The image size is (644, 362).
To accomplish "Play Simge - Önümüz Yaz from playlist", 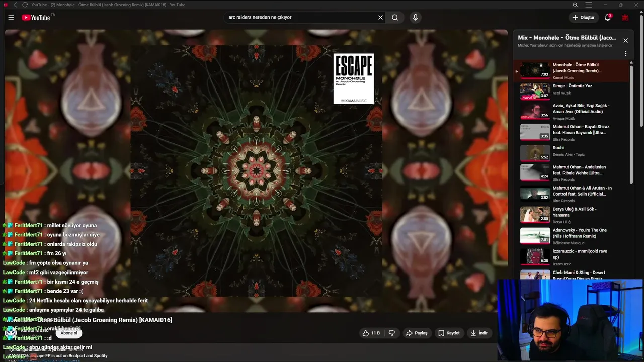I will 572,91.
